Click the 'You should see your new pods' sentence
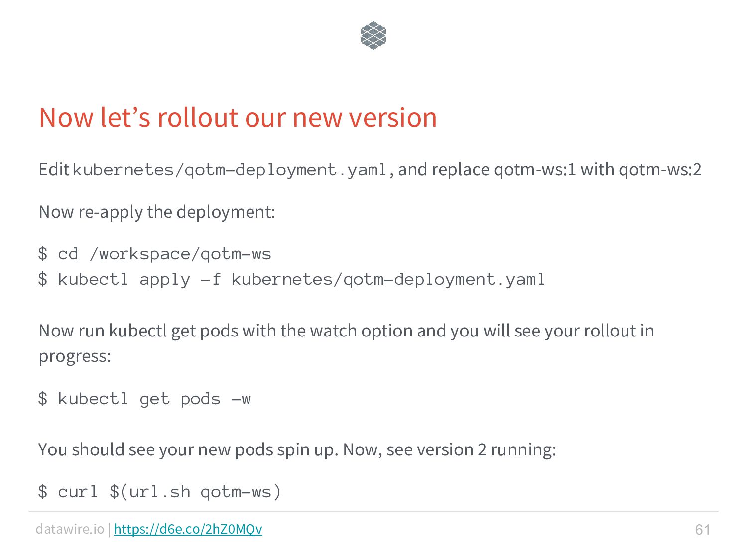Viewport: 747px width, 560px height. tap(297, 450)
